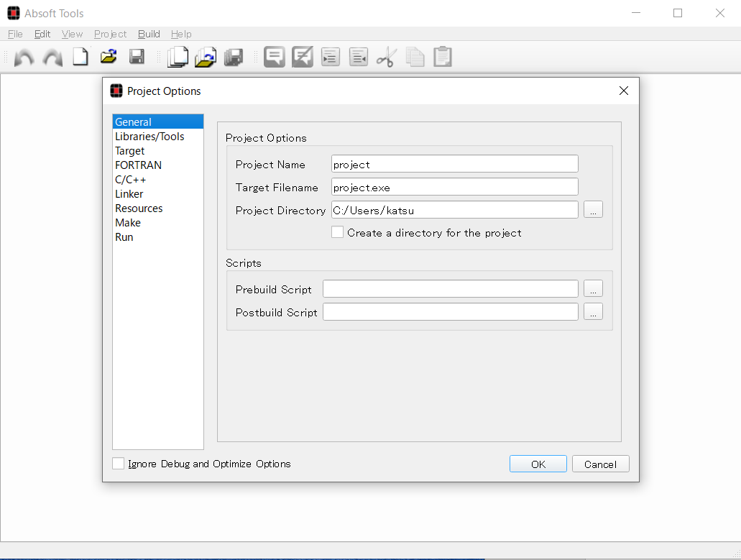741x560 pixels.
Task: Click the Comment speech bubble icon
Action: (x=274, y=57)
